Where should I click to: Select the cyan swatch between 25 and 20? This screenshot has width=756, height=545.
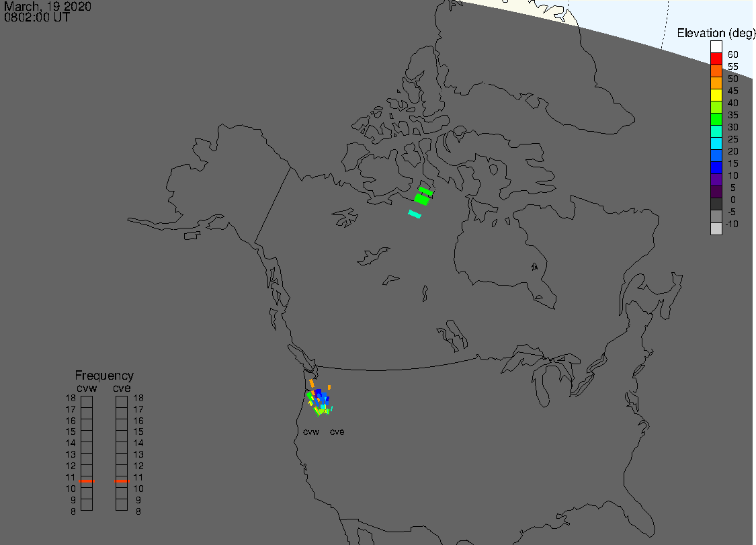(x=716, y=144)
